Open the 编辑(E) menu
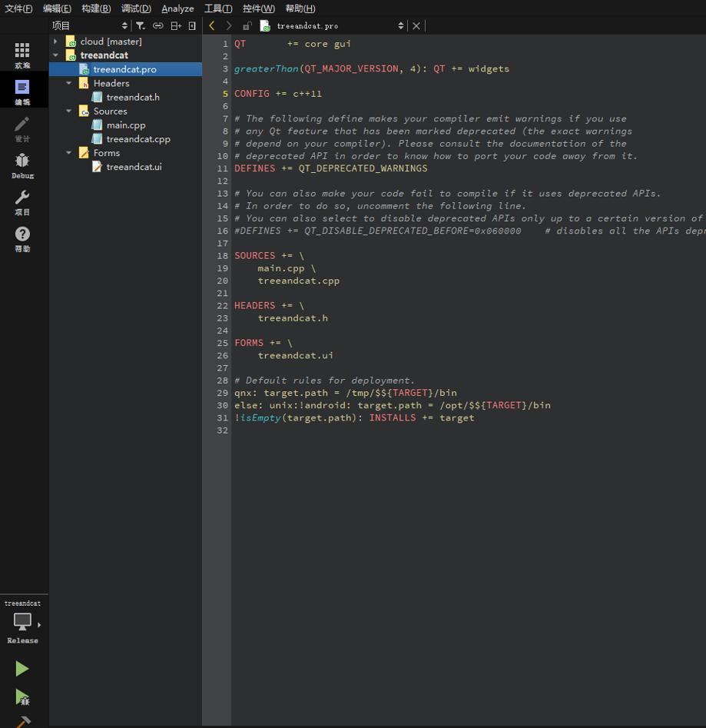706x728 pixels. (x=57, y=8)
